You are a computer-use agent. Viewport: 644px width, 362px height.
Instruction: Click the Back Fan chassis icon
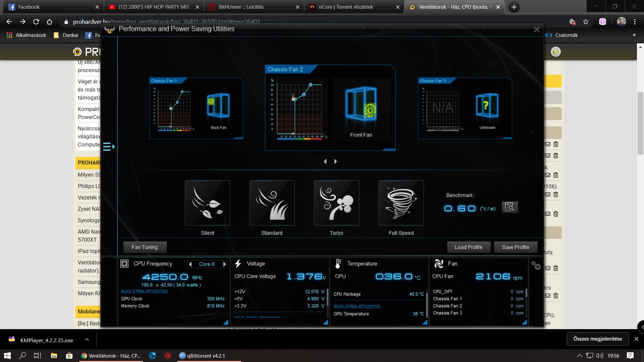[218, 106]
